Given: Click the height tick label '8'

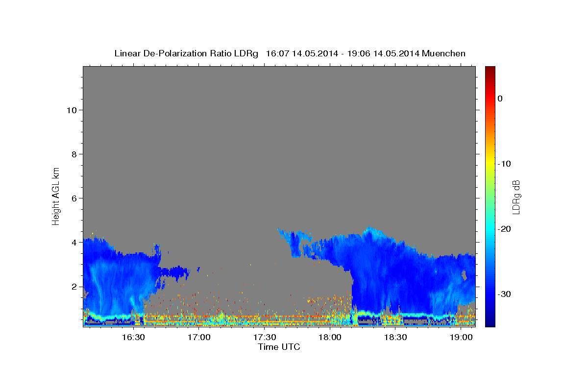Looking at the screenshot, I should pos(73,154).
